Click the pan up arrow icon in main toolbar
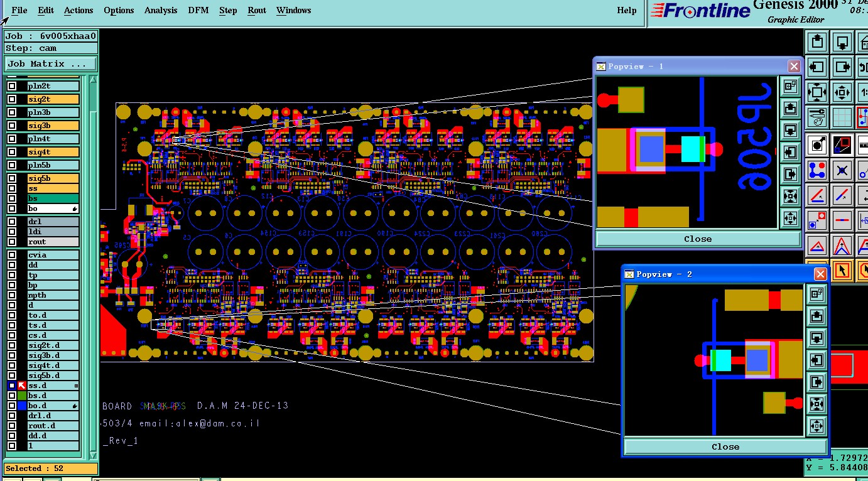868x481 pixels. pos(817,42)
